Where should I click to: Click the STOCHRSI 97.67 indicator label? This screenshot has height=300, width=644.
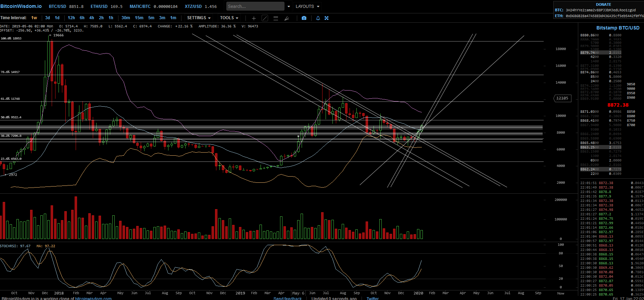15,246
